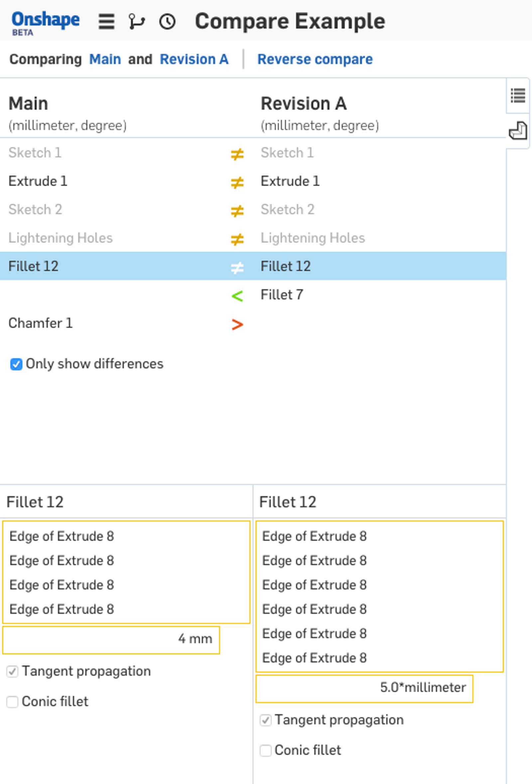The image size is (532, 784).
Task: Select Extrude 1 in the Main list
Action: 38,181
